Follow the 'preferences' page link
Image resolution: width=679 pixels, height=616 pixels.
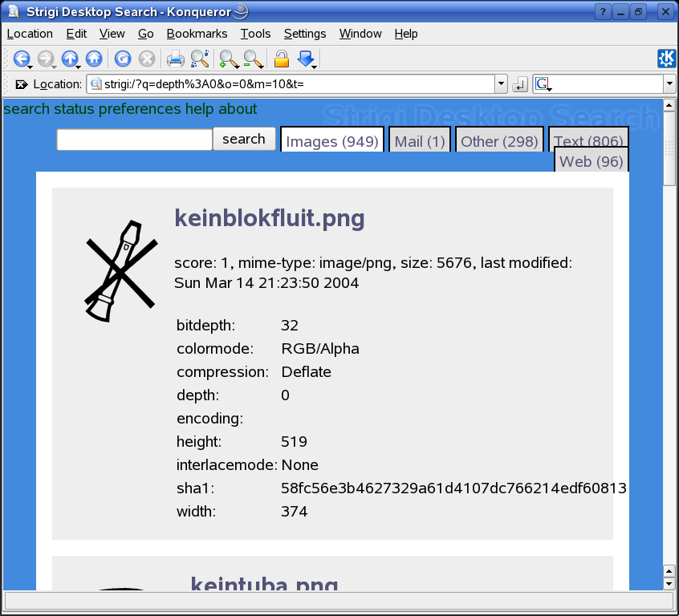140,108
